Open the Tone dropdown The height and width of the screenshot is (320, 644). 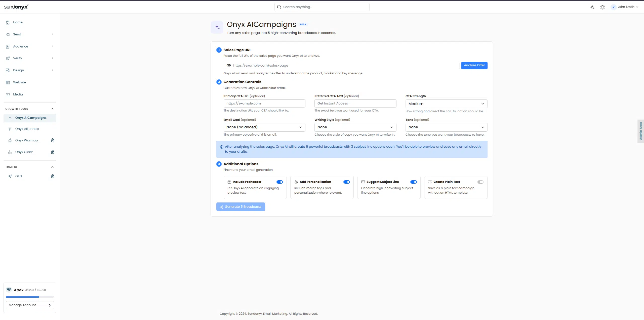pyautogui.click(x=446, y=127)
